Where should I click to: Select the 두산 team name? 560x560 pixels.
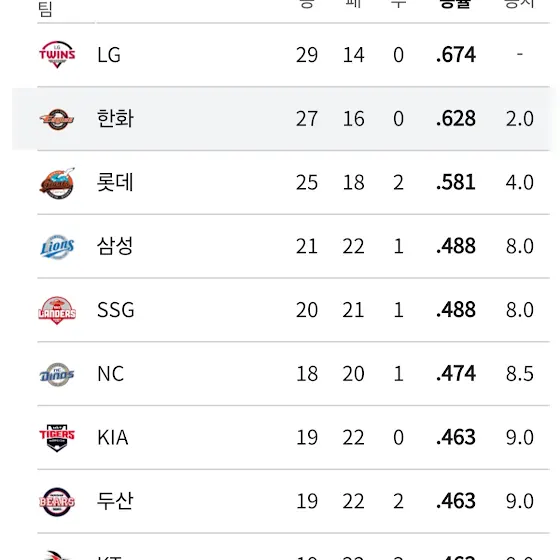click(115, 501)
